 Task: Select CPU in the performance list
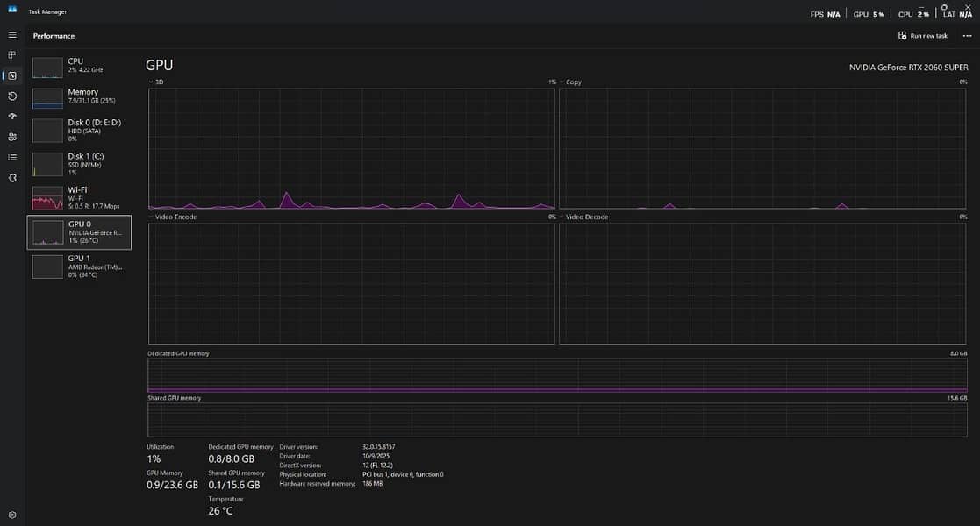coord(79,66)
